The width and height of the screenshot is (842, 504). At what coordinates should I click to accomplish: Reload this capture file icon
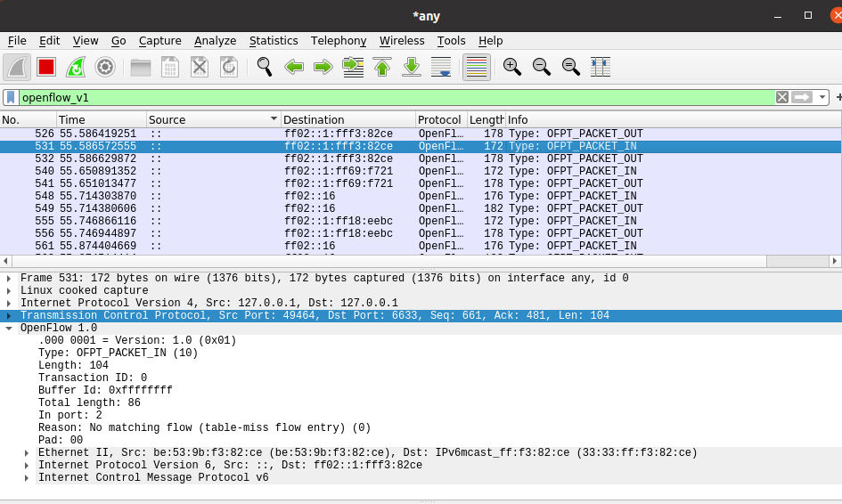tap(229, 67)
